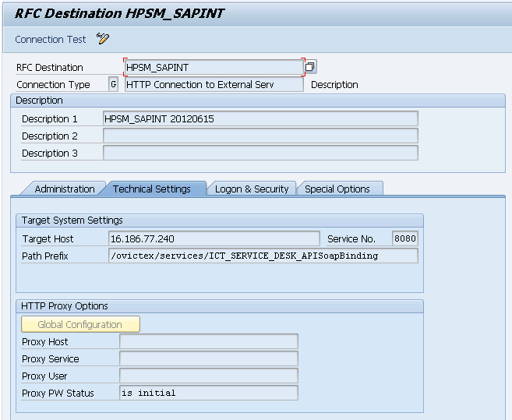The height and width of the screenshot is (420, 512).
Task: Click the Target Host label
Action: pos(48,239)
